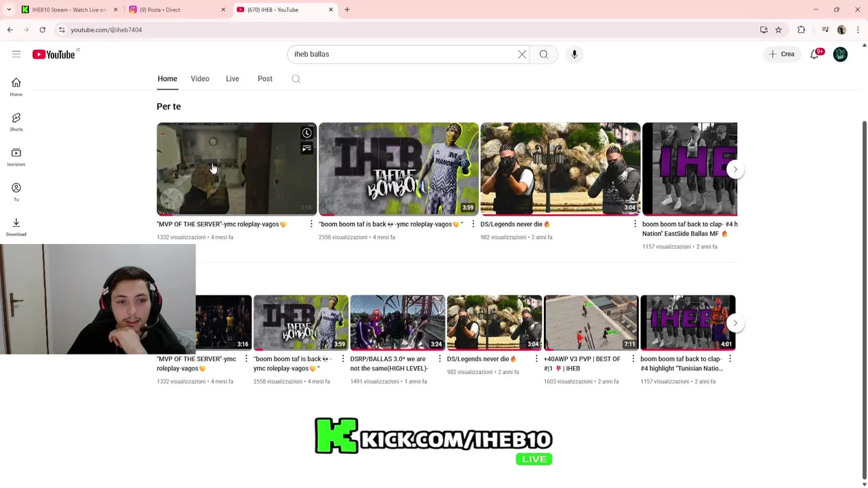The image size is (868, 488).
Task: Play the MVP OF THE SERVER large thumbnail
Action: click(237, 169)
